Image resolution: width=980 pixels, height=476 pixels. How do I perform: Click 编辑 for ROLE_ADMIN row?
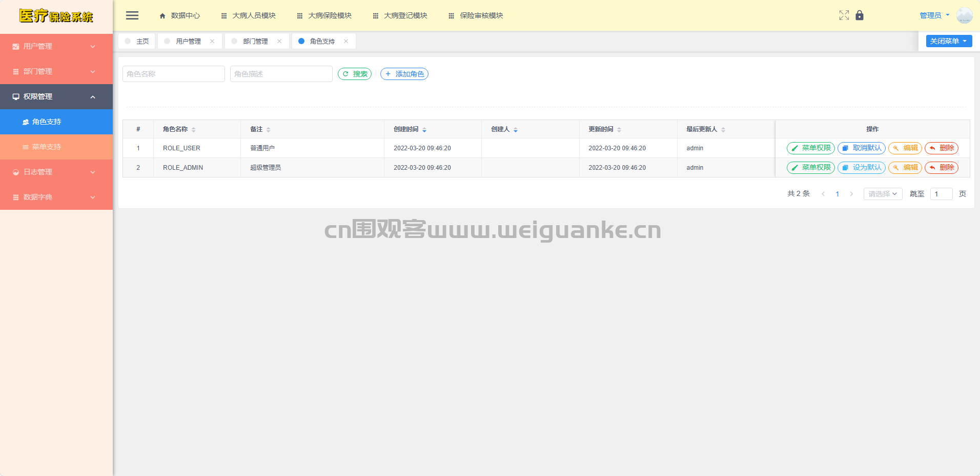click(x=905, y=168)
